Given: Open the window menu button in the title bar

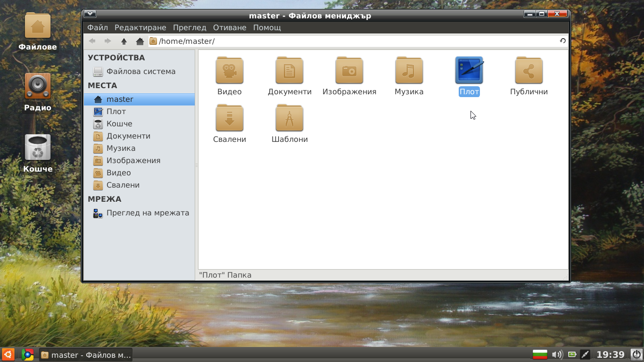Looking at the screenshot, I should 90,14.
